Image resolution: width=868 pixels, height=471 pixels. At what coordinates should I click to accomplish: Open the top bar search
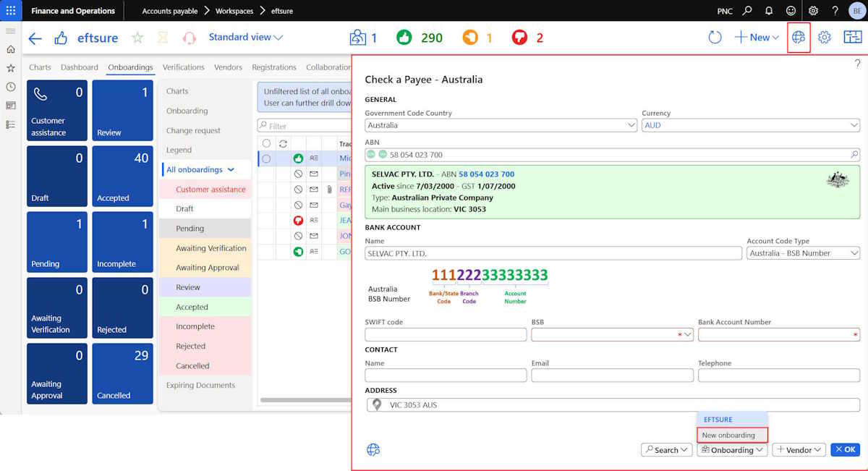[747, 11]
